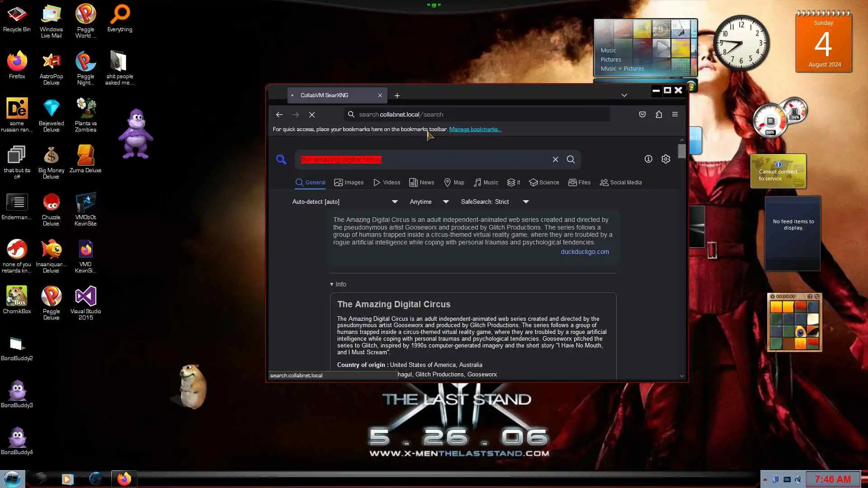Collapse the Info disclosure triangle
This screenshot has width=868, height=488.
(332, 284)
